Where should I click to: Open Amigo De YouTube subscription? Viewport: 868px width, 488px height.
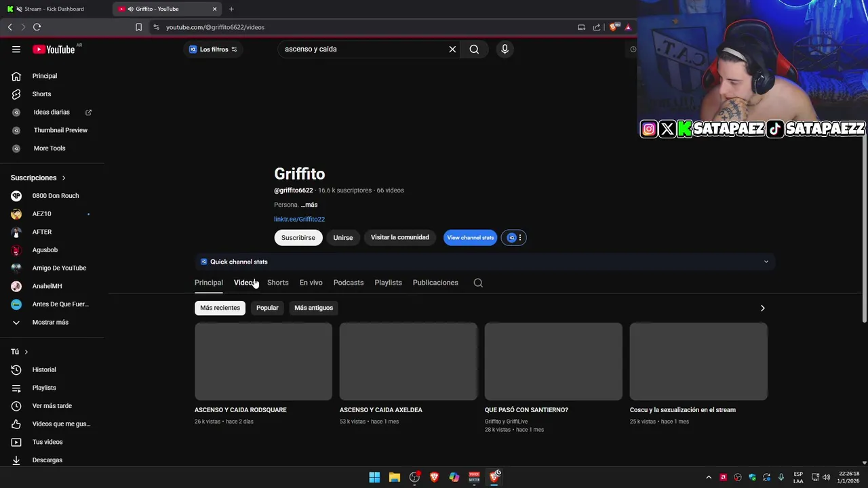coord(59,268)
